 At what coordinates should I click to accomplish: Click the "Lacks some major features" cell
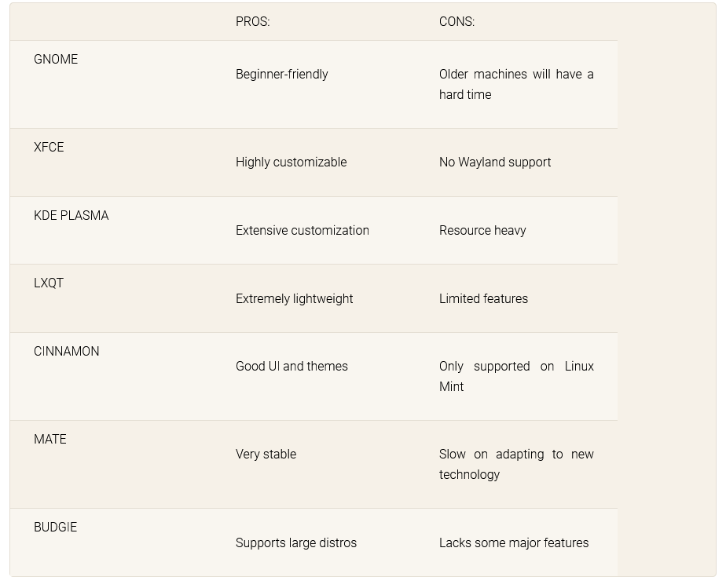pyautogui.click(x=513, y=543)
